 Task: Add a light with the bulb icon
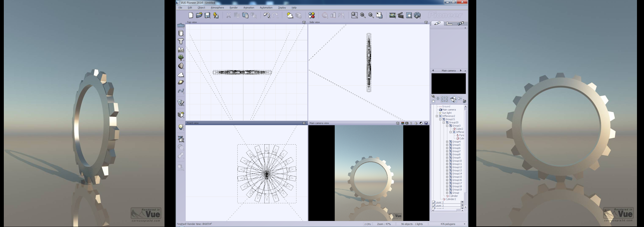coord(181,127)
